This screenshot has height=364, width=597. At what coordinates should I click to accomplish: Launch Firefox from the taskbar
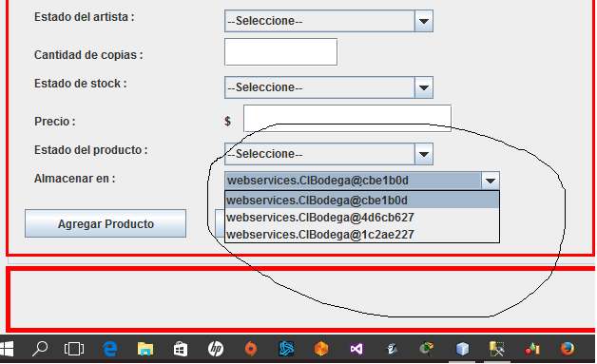(568, 349)
